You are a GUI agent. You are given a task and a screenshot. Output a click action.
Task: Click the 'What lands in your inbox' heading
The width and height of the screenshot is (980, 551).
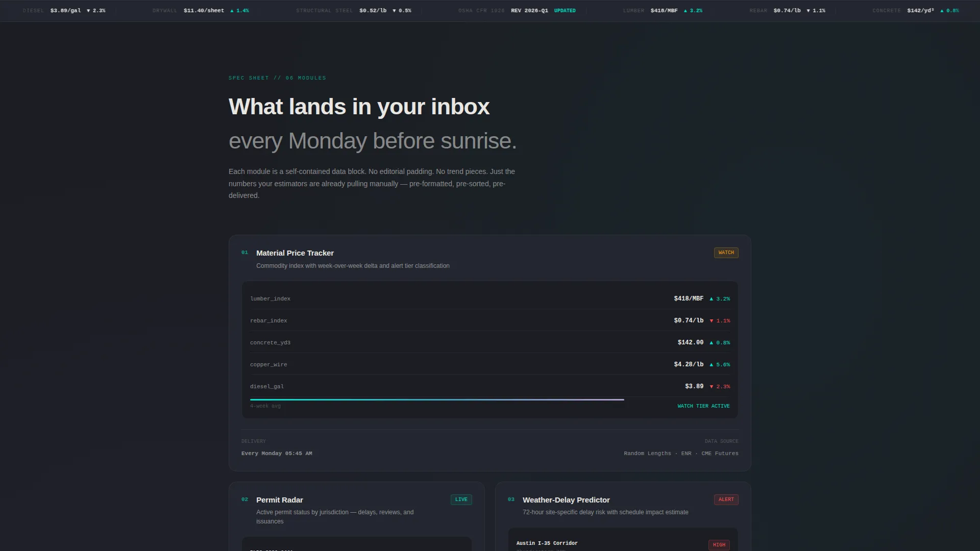click(359, 107)
